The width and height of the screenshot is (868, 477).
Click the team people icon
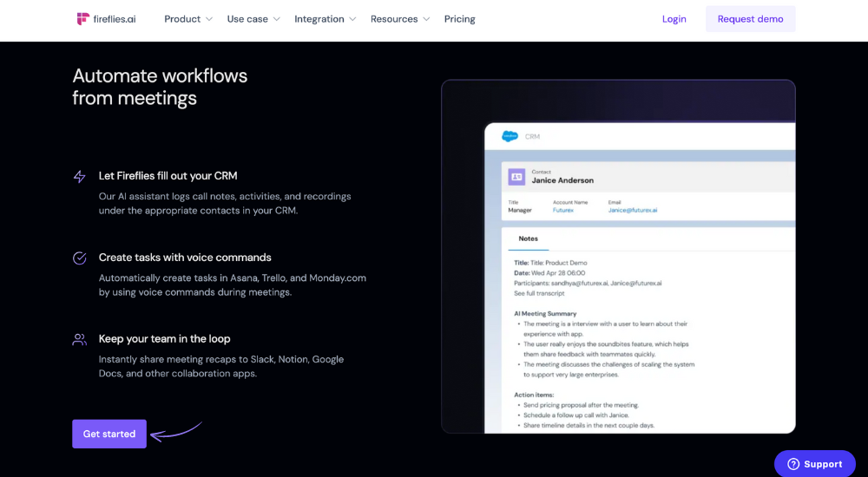[x=80, y=339]
